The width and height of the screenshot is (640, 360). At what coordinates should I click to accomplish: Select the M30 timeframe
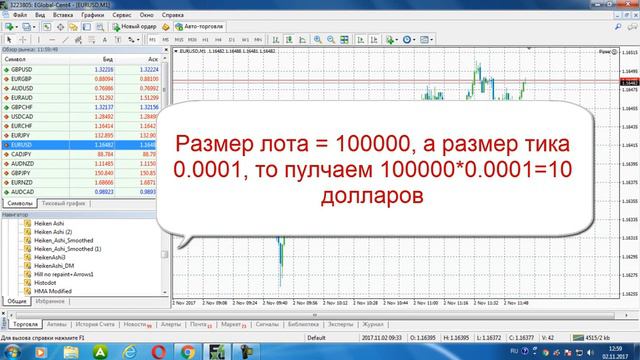point(192,40)
